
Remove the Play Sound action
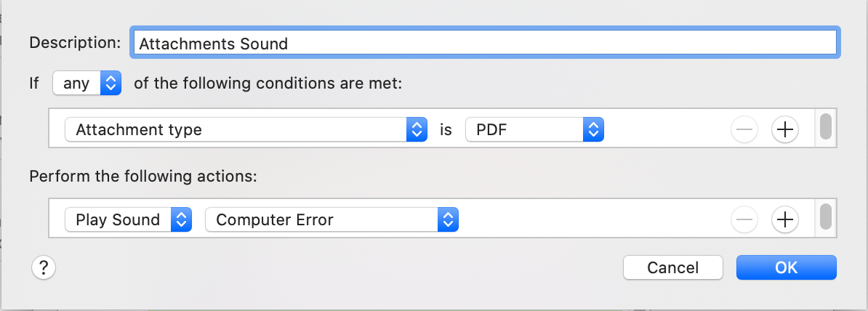pos(744,219)
